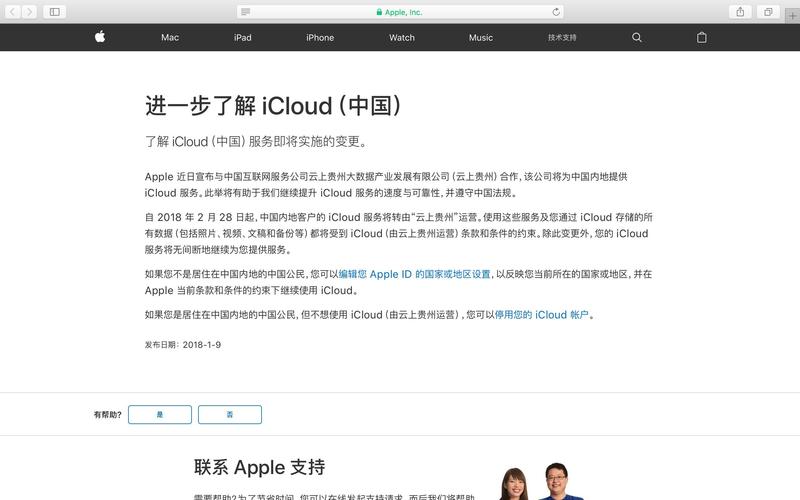Open the Watch menu item
The image size is (800, 500).
click(x=402, y=38)
